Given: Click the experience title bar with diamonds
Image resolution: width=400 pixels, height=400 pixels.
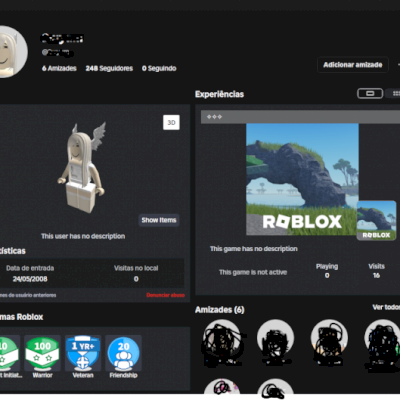Looking at the screenshot, I should coord(300,117).
